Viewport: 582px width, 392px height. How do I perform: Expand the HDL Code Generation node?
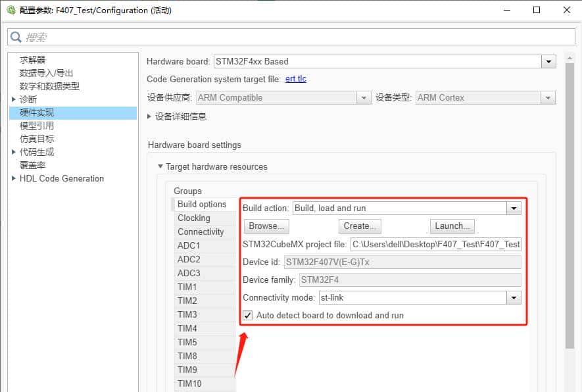pyautogui.click(x=14, y=178)
